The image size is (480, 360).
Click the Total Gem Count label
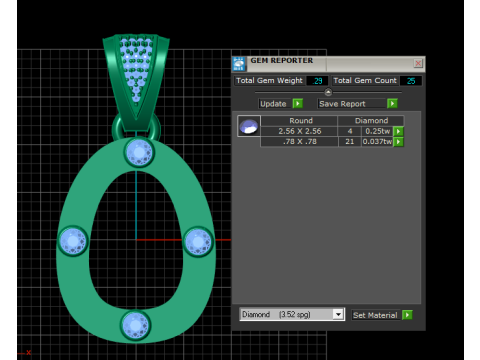pos(365,81)
